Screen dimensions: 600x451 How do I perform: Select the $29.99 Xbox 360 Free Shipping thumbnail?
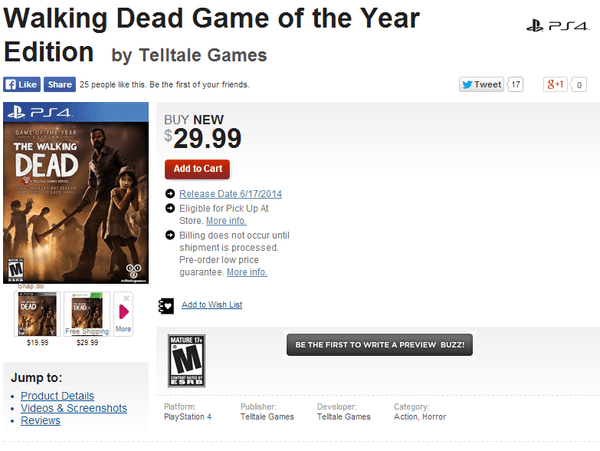[x=87, y=314]
